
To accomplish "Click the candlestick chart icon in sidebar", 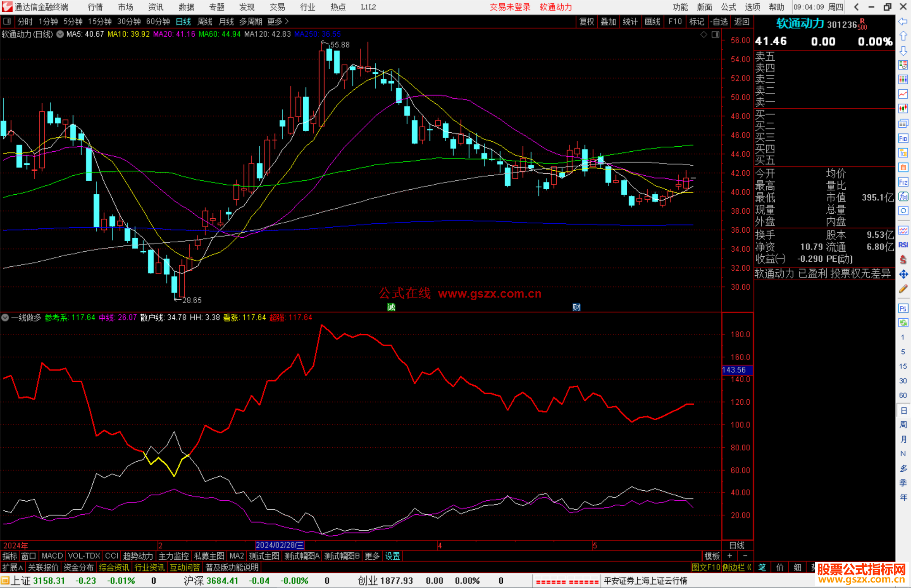I will point(903,109).
